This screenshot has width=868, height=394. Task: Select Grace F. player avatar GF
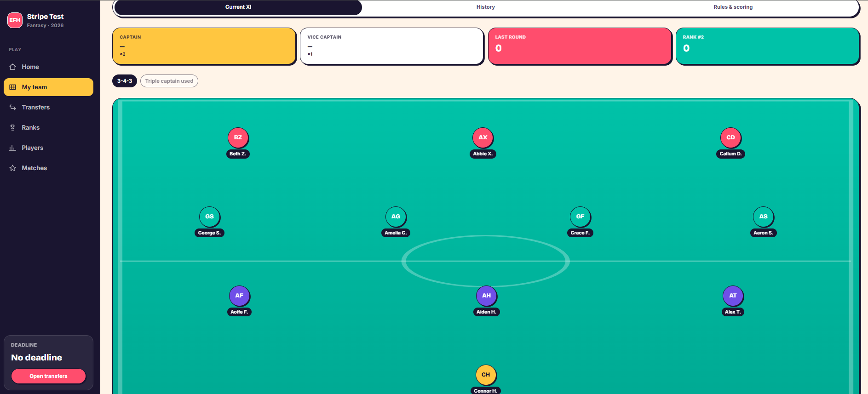coord(580,217)
